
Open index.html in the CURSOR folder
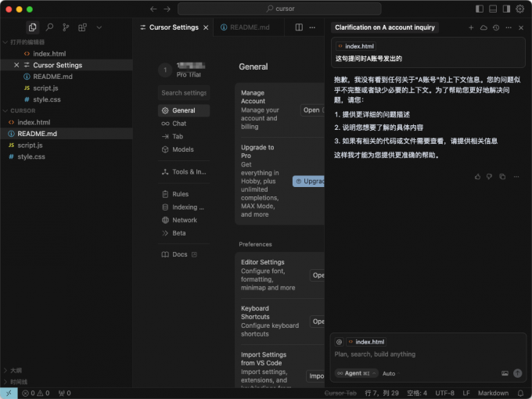(66, 122)
